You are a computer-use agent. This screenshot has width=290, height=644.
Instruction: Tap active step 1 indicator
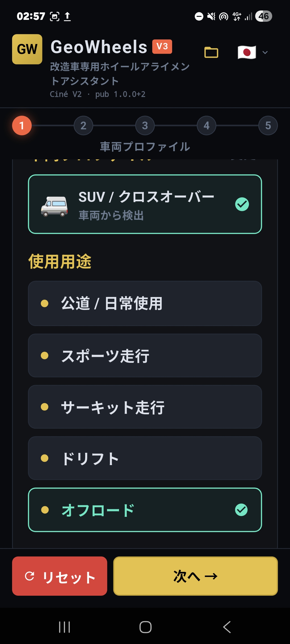click(22, 126)
